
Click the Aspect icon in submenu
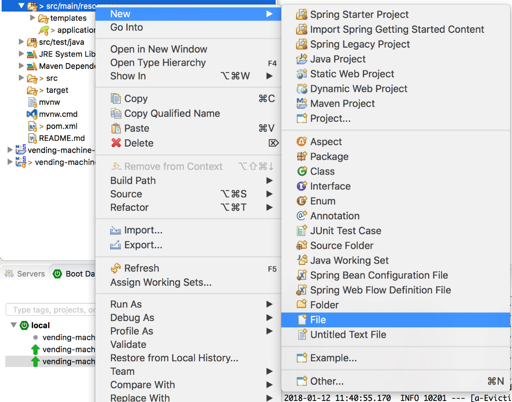302,142
